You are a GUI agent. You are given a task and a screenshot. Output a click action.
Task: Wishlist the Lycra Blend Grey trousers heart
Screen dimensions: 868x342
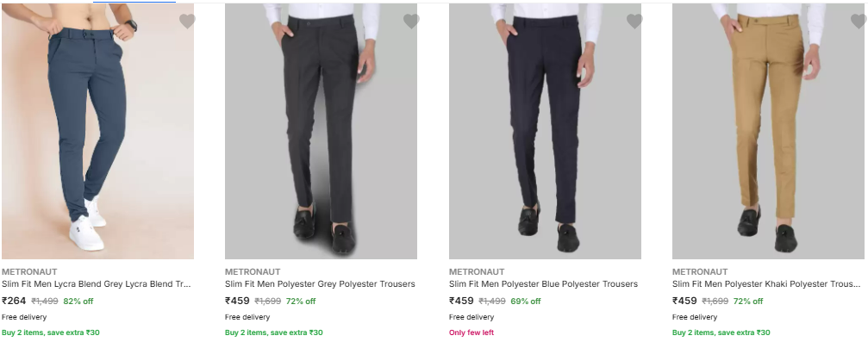(187, 22)
